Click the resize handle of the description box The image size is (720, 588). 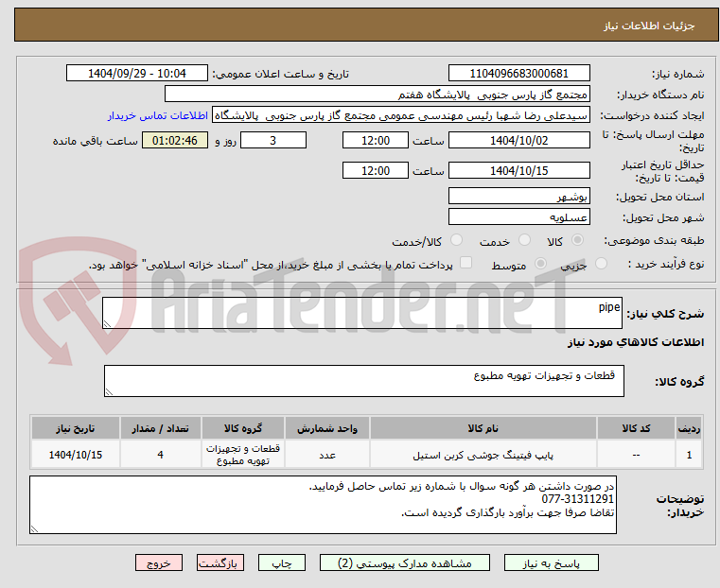point(107,324)
